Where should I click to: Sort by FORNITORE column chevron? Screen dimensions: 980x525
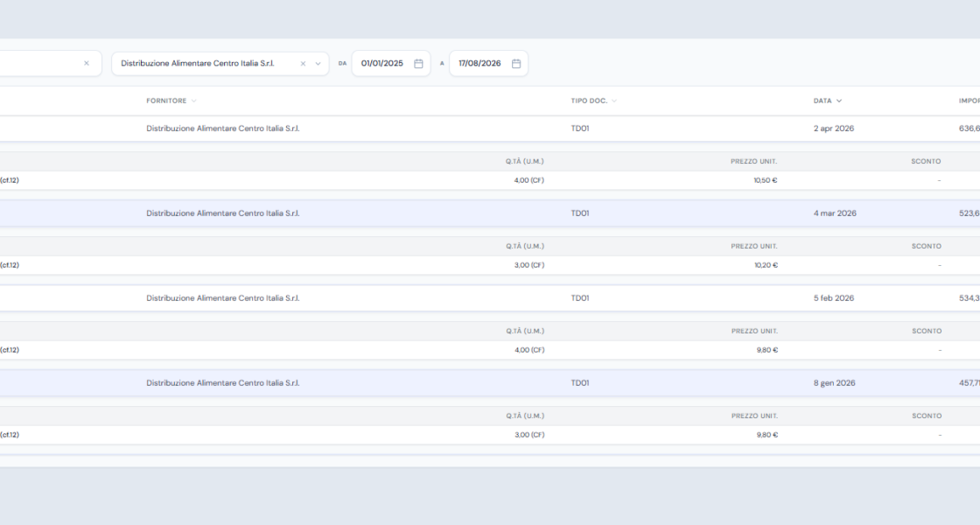pyautogui.click(x=193, y=101)
